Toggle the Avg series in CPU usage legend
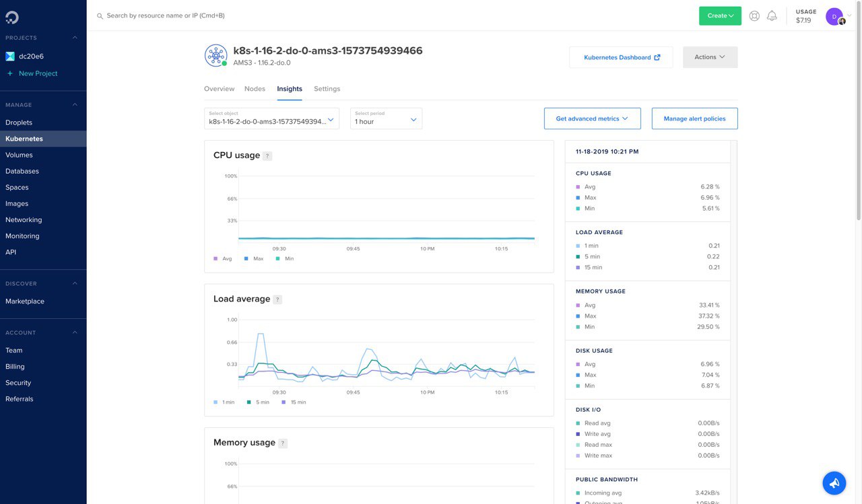Viewport: 862px width, 504px height. coord(223,258)
